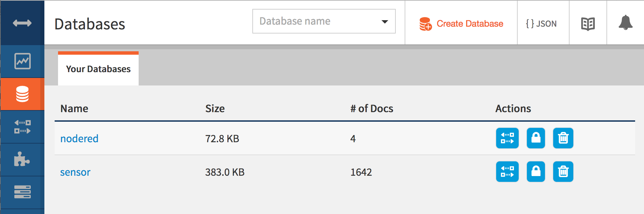Open the nodered database link
Image resolution: width=644 pixels, height=214 pixels.
79,138
